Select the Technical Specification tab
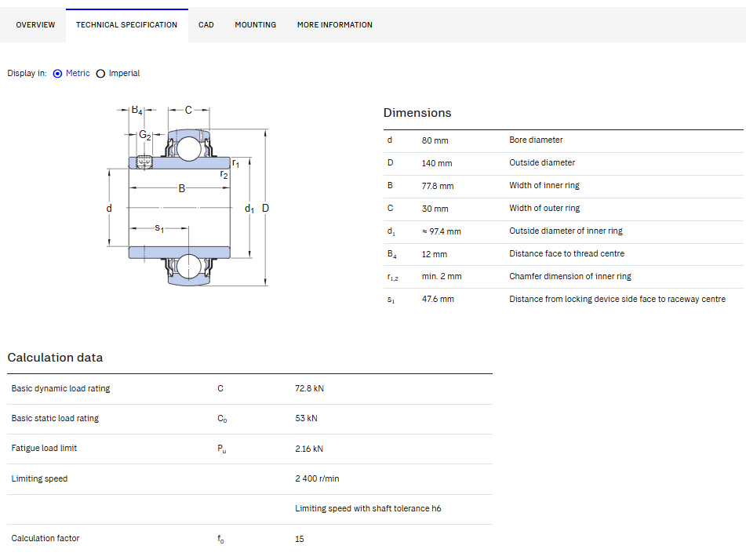The image size is (746, 560). tap(126, 25)
